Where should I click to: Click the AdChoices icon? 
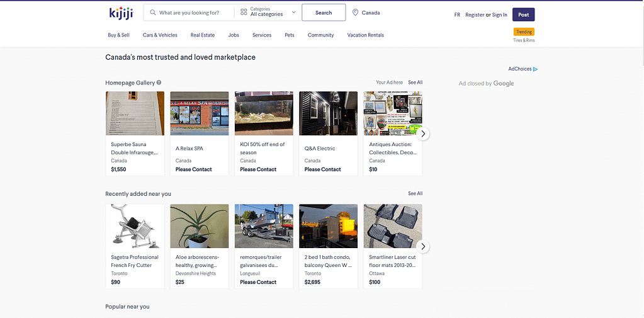(x=535, y=69)
